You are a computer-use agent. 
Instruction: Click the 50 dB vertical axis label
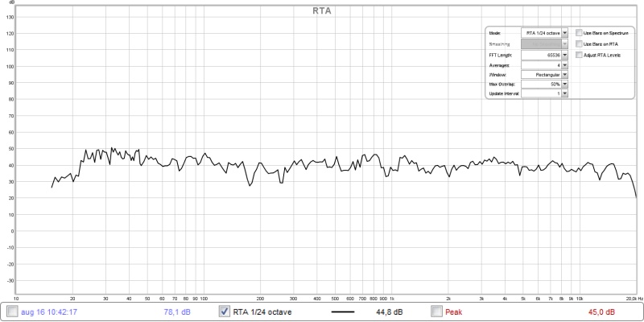(x=12, y=149)
